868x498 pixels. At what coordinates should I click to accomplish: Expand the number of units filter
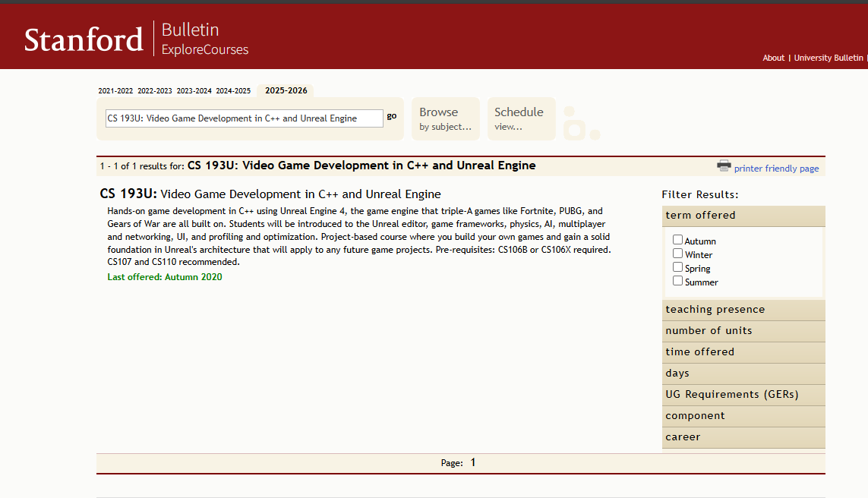click(x=743, y=331)
